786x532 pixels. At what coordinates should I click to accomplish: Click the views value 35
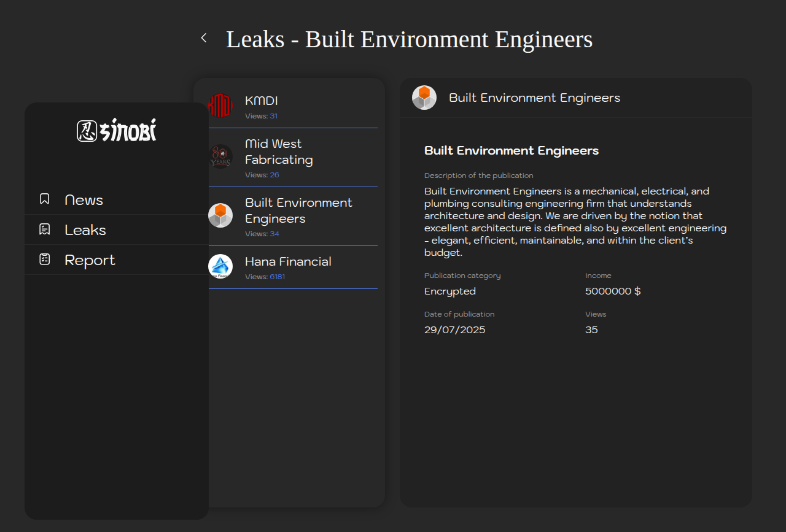pos(591,330)
